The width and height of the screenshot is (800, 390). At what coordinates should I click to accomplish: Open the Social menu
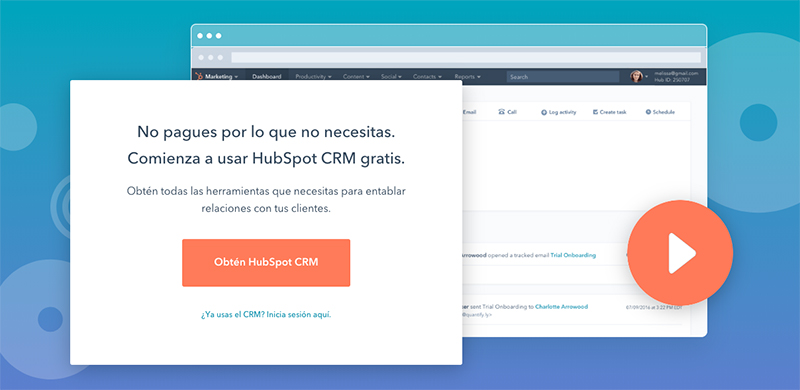pyautogui.click(x=391, y=77)
